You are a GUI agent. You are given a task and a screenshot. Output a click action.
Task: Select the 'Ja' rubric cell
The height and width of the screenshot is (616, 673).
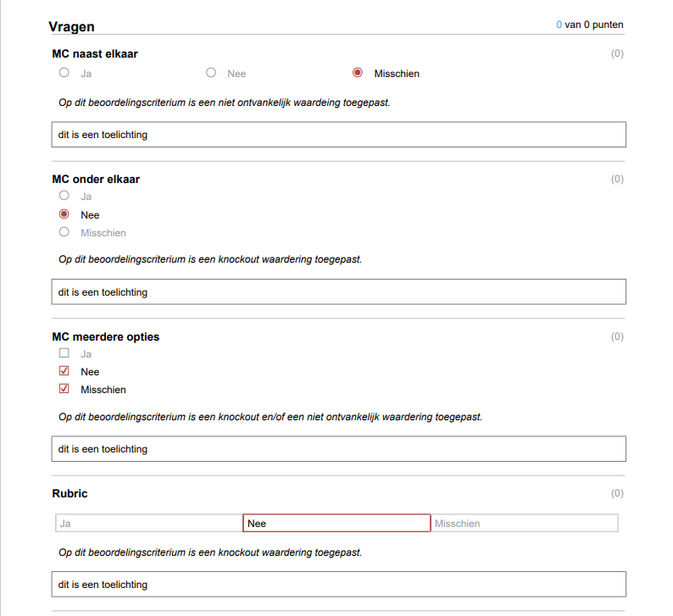(149, 523)
